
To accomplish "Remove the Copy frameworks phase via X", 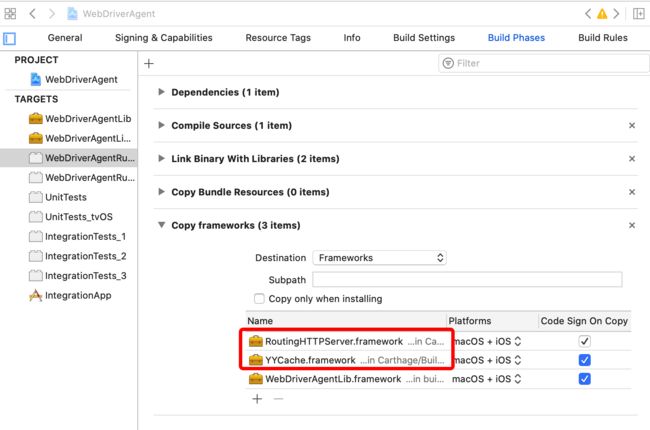I will (632, 225).
